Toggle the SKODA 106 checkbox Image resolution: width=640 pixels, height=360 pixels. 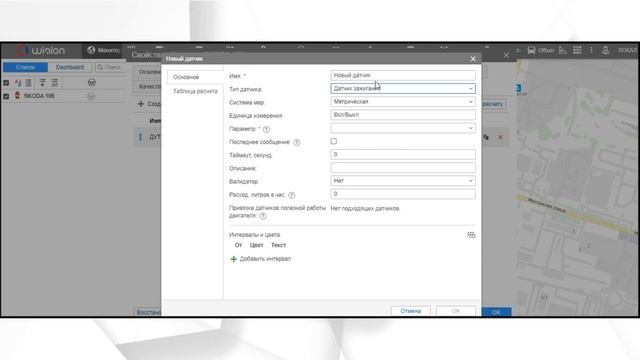pos(6,96)
